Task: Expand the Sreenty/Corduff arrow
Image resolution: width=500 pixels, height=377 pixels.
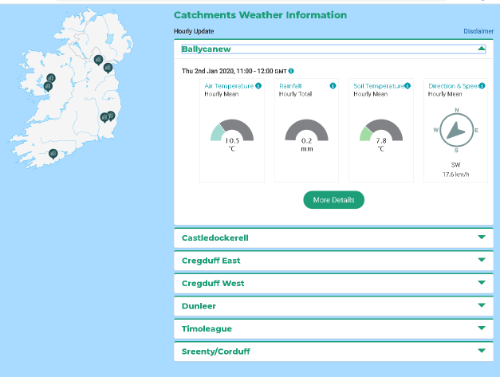Action: click(481, 350)
